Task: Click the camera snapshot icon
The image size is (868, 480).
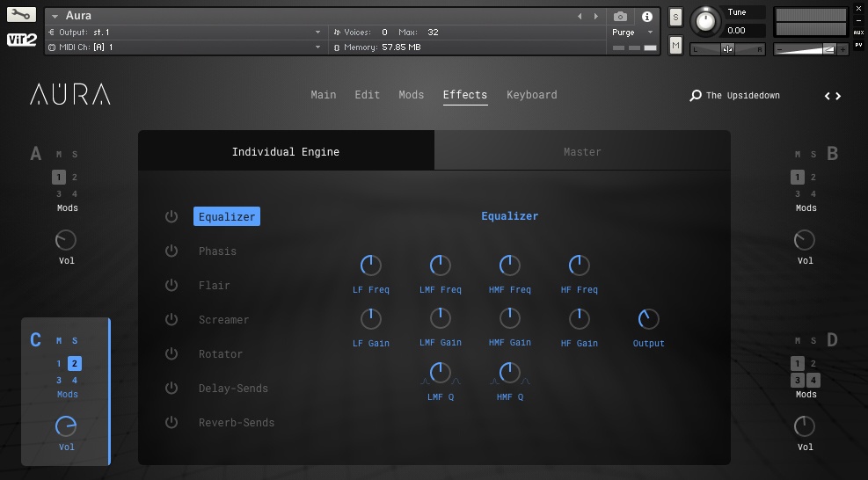Action: (621, 17)
